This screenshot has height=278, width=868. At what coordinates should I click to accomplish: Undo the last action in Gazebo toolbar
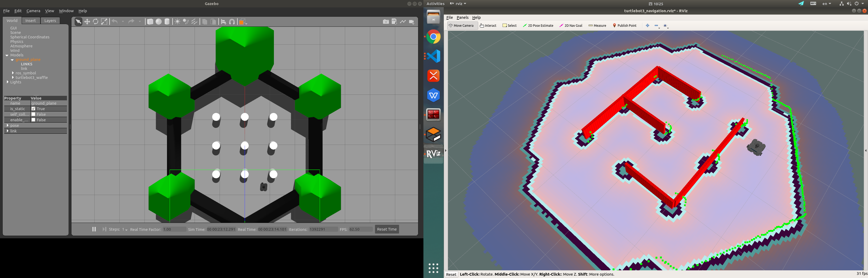(115, 21)
